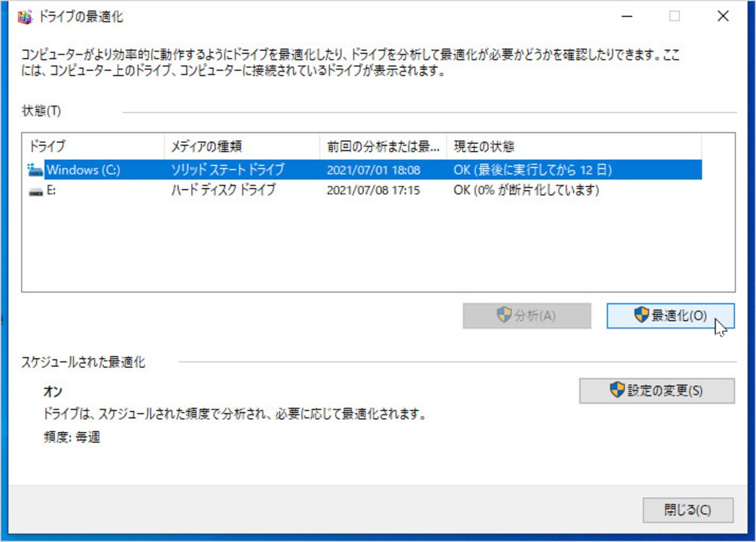The width and height of the screenshot is (756, 542).
Task: Close the window with the X button
Action: point(723,17)
